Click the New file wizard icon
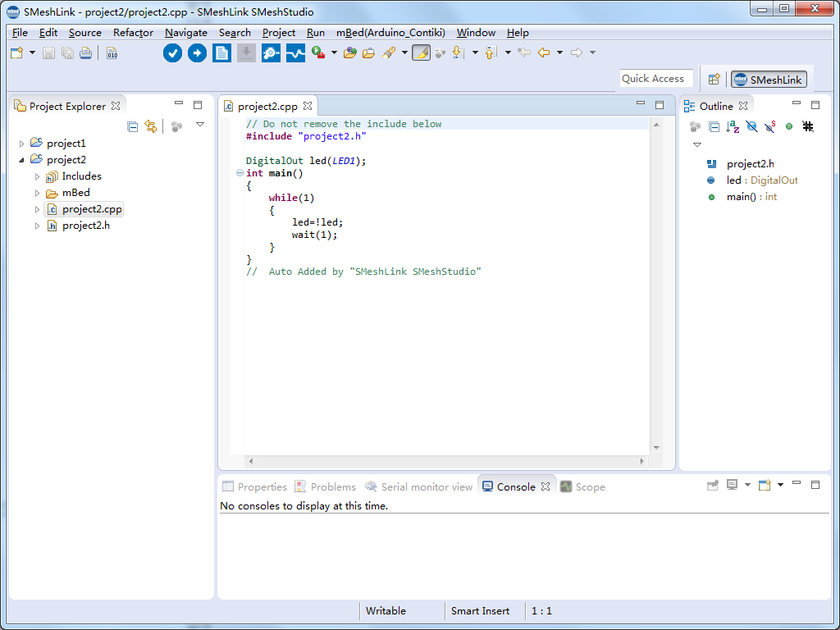The width and height of the screenshot is (840, 630). click(x=17, y=52)
